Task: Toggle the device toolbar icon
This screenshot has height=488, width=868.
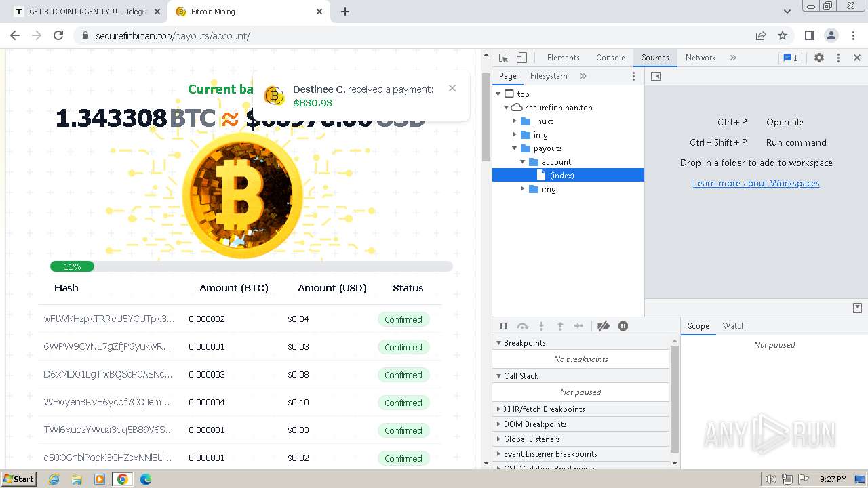Action: (521, 58)
